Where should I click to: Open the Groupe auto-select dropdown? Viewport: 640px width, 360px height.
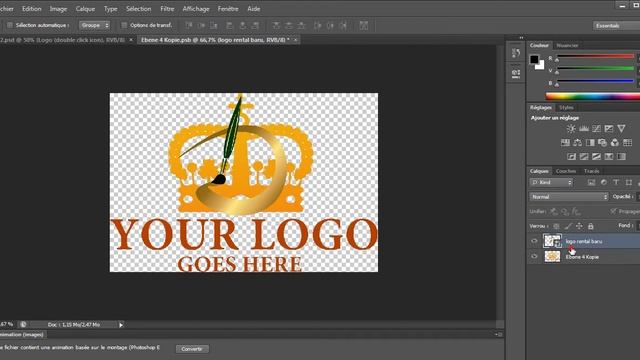point(94,25)
